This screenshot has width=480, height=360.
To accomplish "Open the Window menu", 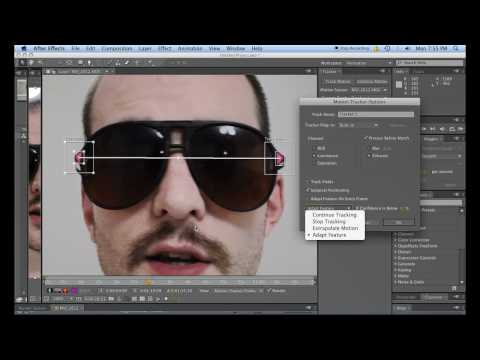I will click(236, 49).
